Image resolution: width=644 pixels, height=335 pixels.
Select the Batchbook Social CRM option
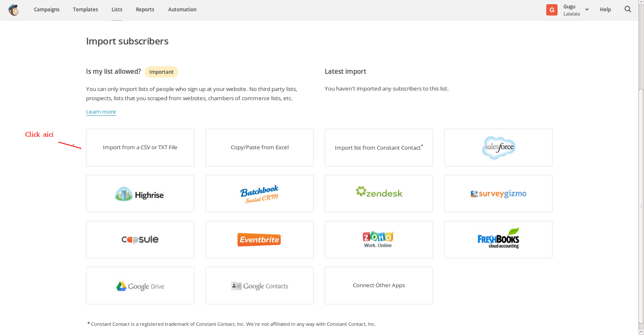[260, 194]
